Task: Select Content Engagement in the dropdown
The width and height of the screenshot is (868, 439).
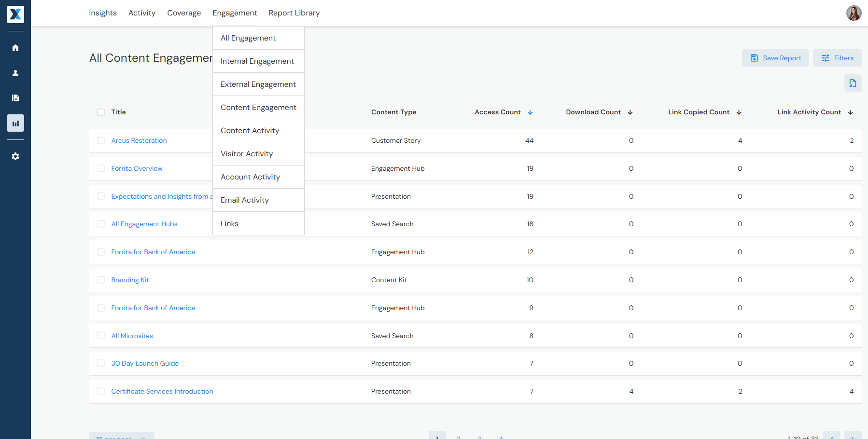Action: [258, 108]
